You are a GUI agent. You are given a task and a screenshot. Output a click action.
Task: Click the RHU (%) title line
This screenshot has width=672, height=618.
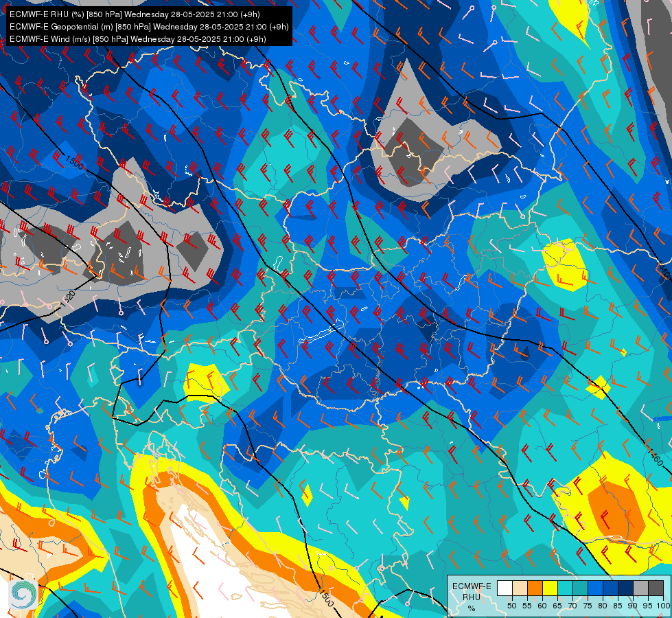(x=135, y=14)
